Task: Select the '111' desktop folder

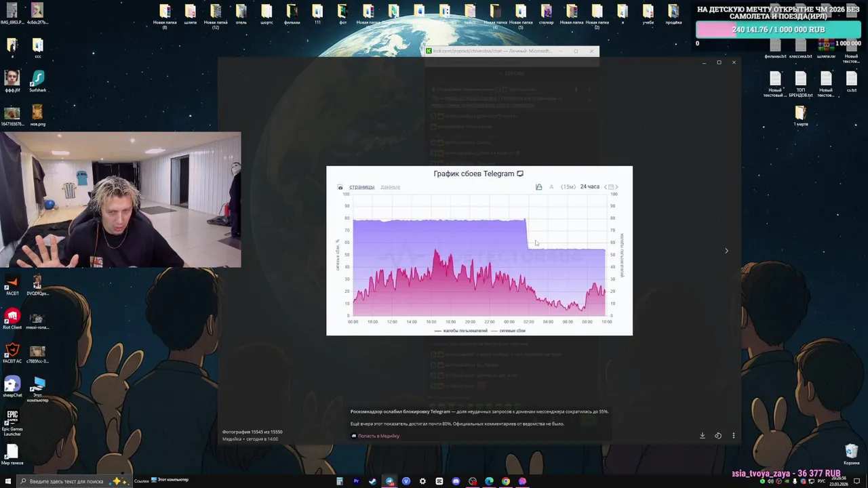Action: [317, 14]
